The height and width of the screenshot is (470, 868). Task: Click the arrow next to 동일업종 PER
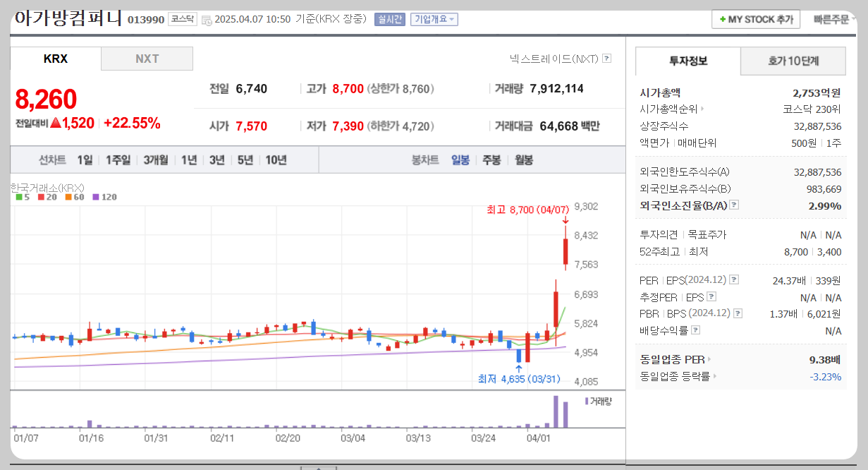(x=709, y=360)
